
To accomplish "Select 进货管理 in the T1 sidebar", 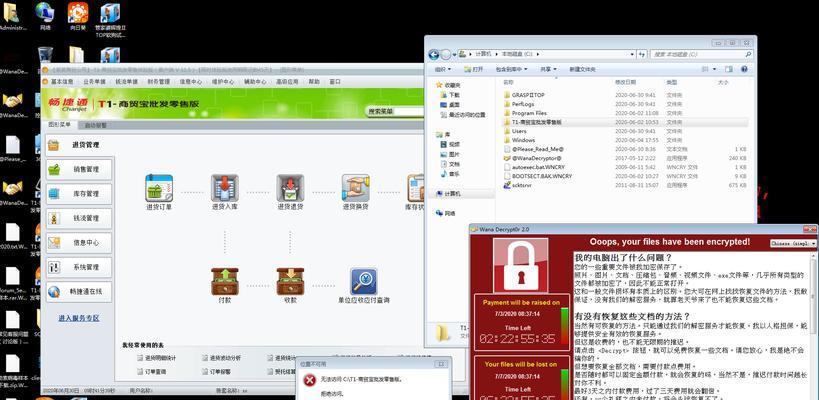I will coord(79,145).
